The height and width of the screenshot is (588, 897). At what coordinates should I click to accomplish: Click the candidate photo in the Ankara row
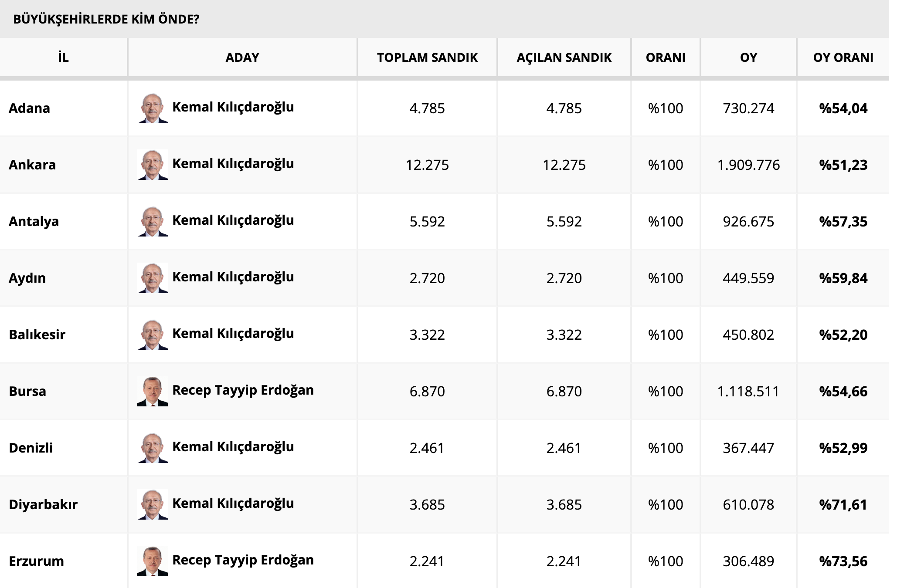pos(153,165)
